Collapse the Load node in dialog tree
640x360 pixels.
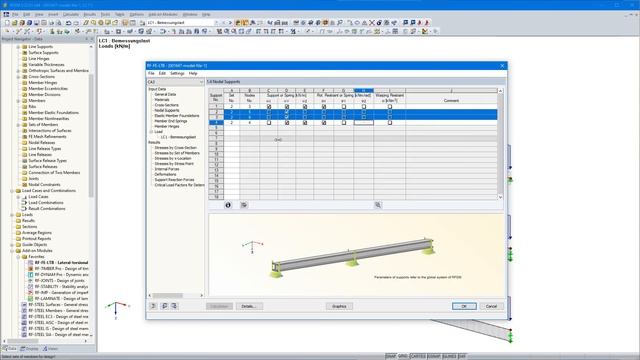coord(151,132)
